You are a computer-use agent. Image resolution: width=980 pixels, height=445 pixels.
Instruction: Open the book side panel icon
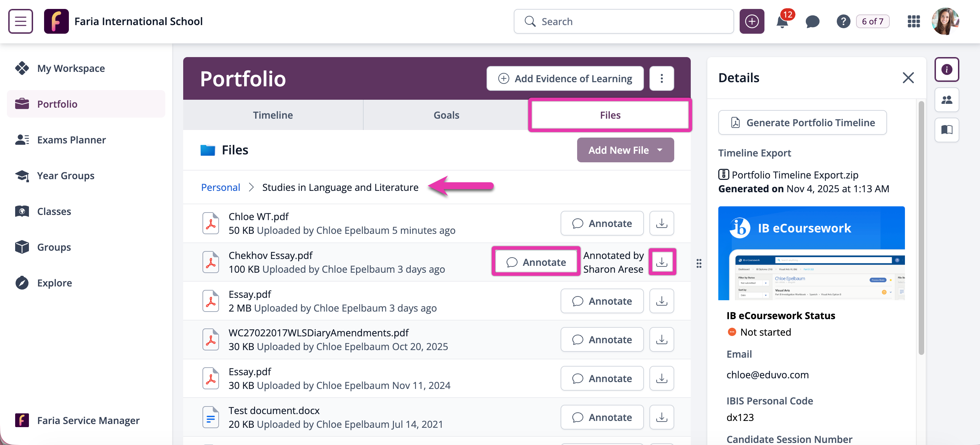[x=946, y=130]
